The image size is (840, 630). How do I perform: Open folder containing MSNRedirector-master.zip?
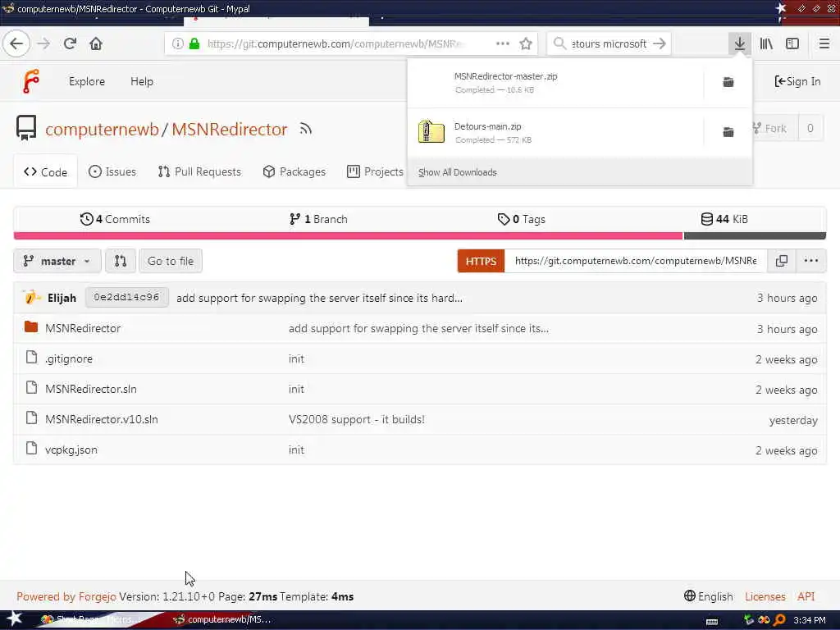728,82
